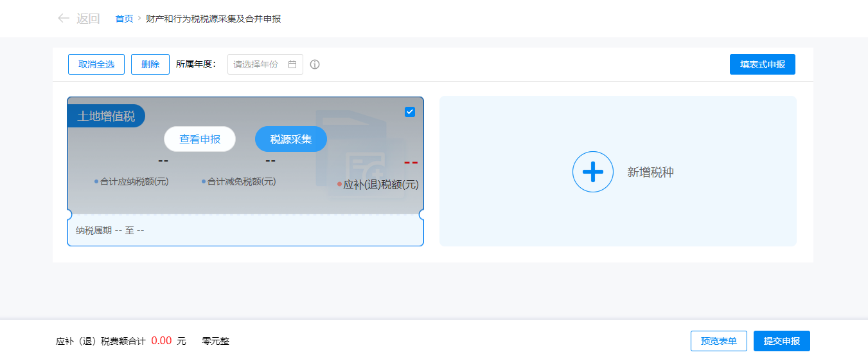Click the back arrow icon

(63, 19)
